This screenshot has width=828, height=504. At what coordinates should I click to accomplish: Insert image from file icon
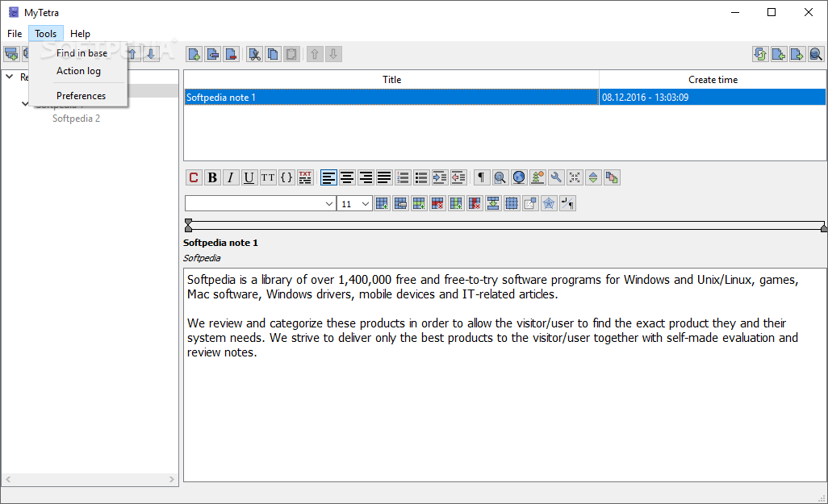click(537, 177)
